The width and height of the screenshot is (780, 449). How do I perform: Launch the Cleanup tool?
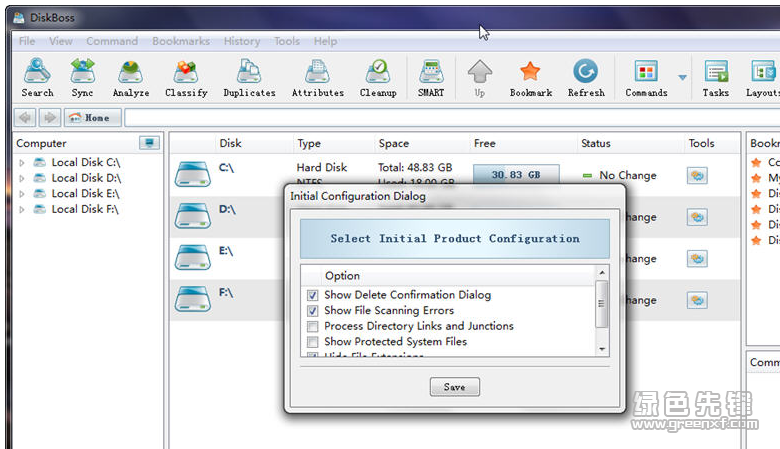click(378, 78)
